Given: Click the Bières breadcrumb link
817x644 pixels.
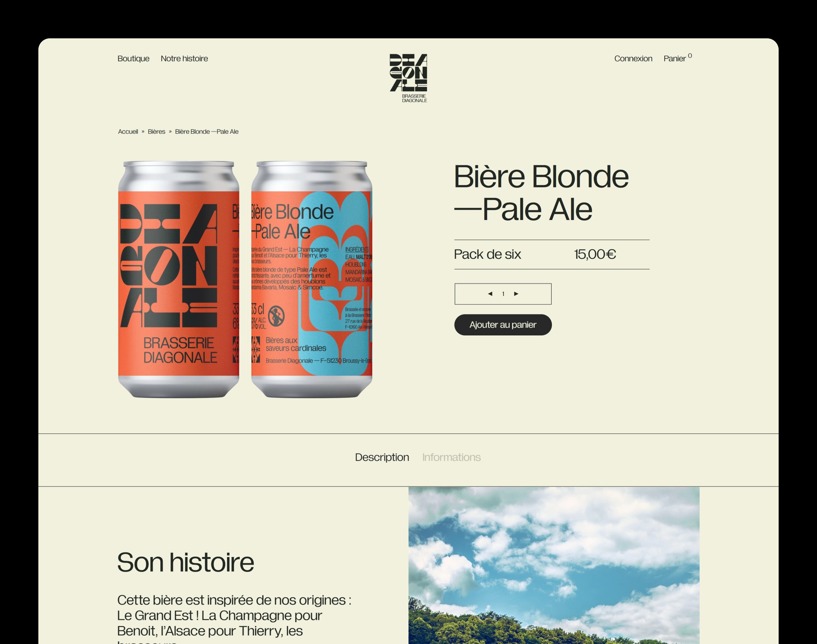Looking at the screenshot, I should (x=156, y=131).
